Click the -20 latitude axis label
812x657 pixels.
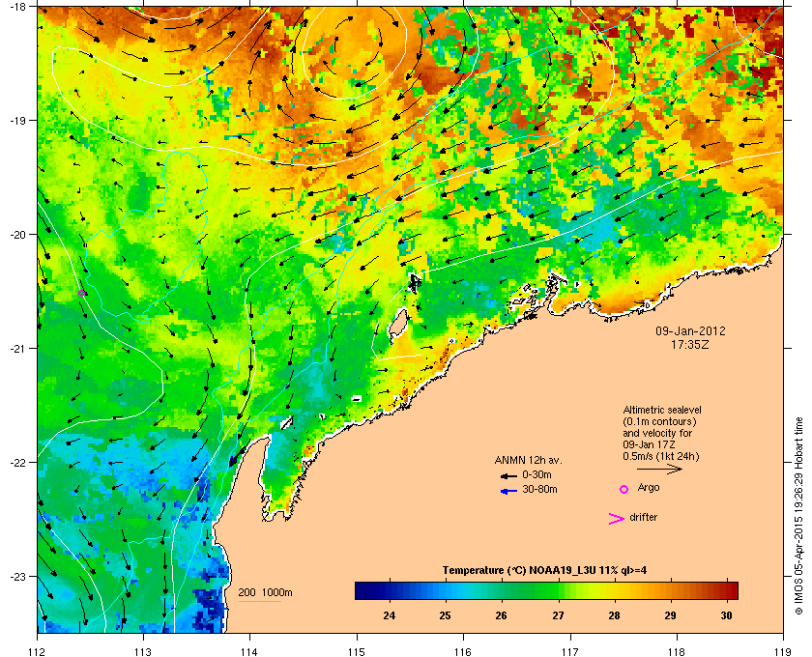pyautogui.click(x=17, y=235)
